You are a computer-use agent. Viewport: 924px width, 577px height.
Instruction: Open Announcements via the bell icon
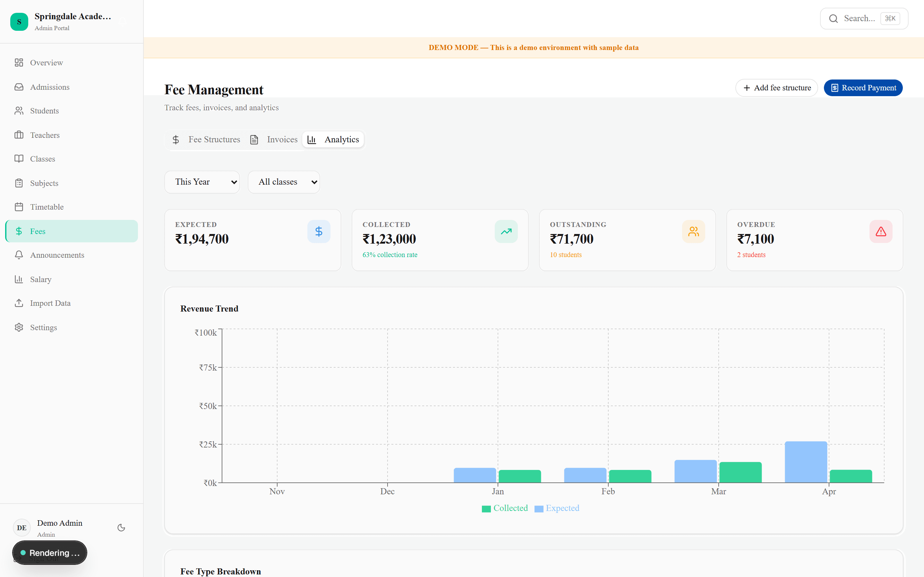click(x=19, y=255)
